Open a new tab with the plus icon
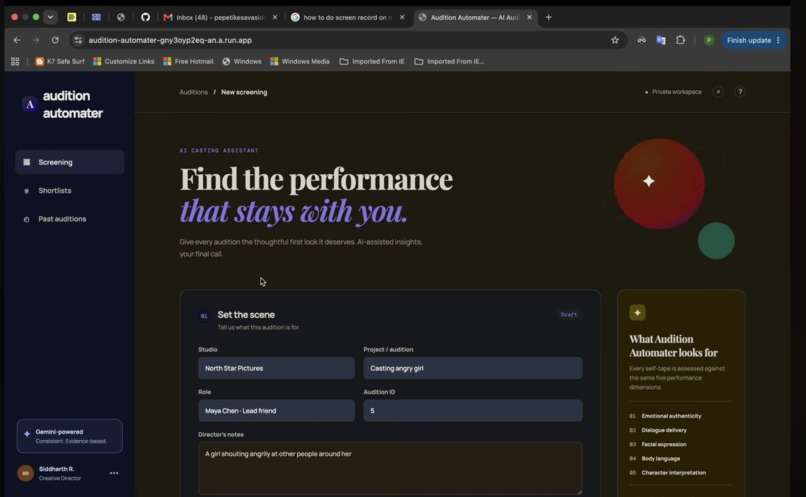Viewport: 806px width, 497px height. tap(548, 17)
